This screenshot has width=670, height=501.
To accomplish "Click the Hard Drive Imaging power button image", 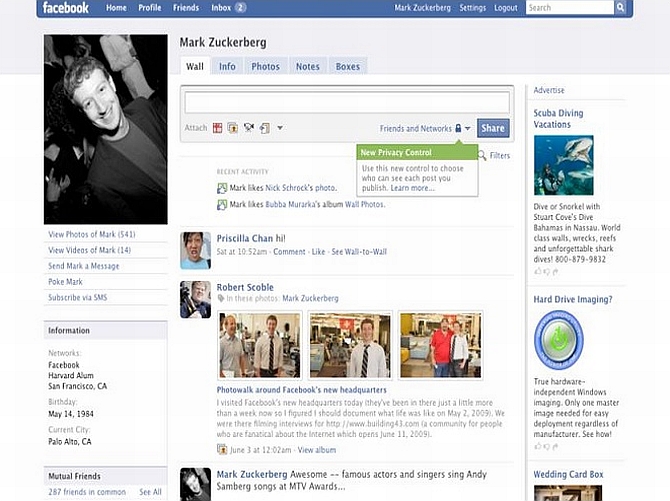I will [558, 340].
